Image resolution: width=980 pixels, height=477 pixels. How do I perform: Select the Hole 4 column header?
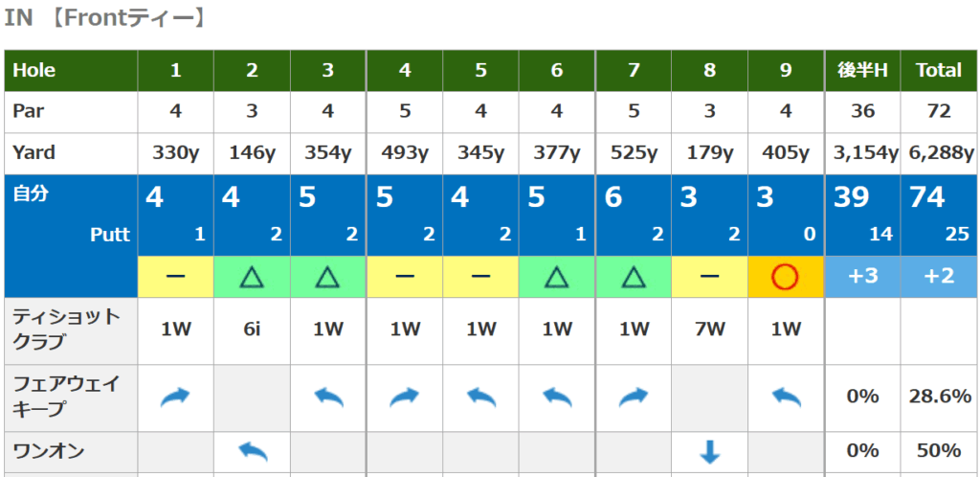(404, 70)
